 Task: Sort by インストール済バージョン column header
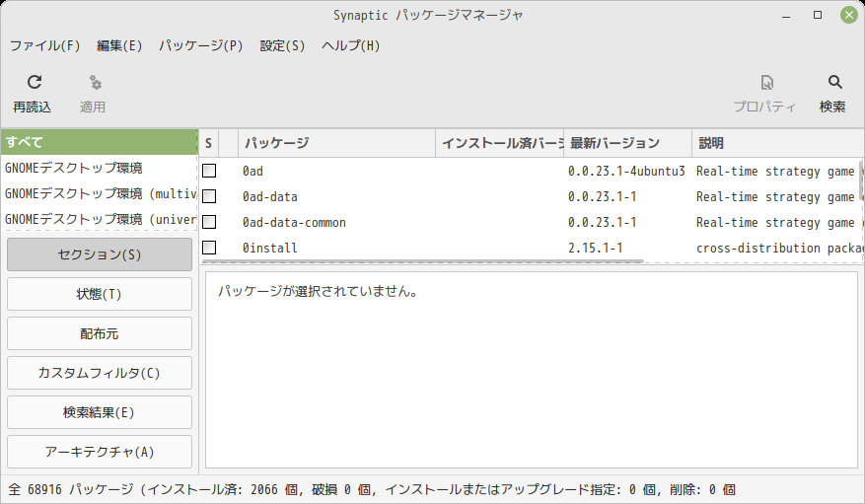pos(500,143)
